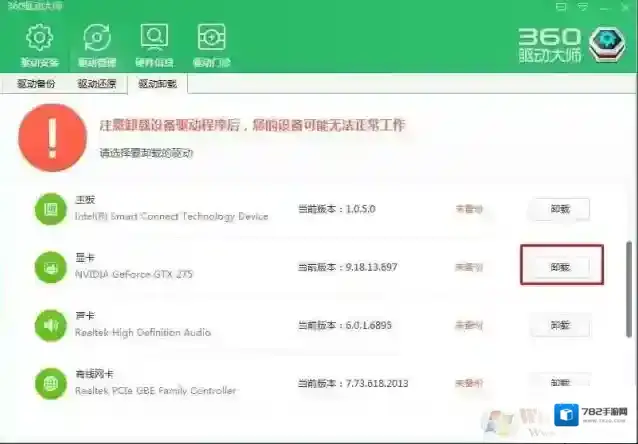The image size is (638, 444).
Task: Uninstall the Realtek PCIe GBE network driver
Action: click(558, 381)
